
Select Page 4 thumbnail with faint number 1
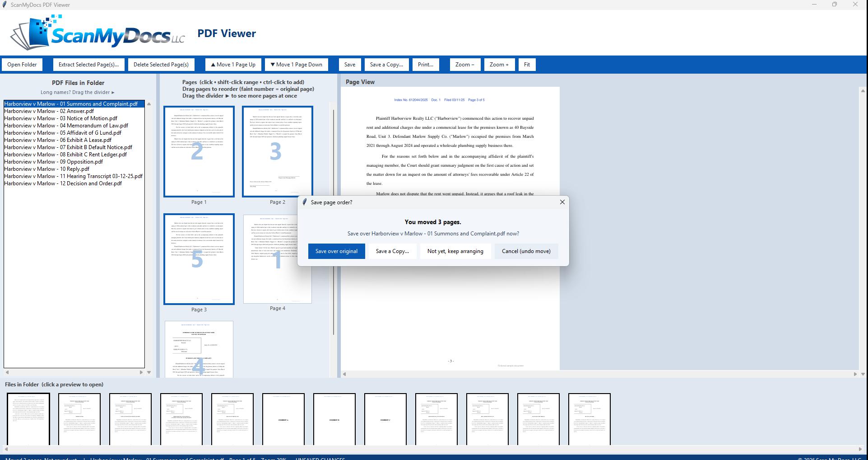pos(277,259)
